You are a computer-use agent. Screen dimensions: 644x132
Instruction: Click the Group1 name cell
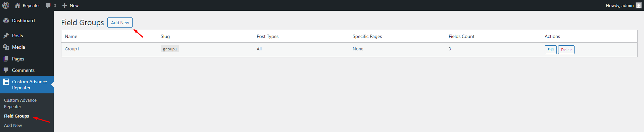point(72,49)
